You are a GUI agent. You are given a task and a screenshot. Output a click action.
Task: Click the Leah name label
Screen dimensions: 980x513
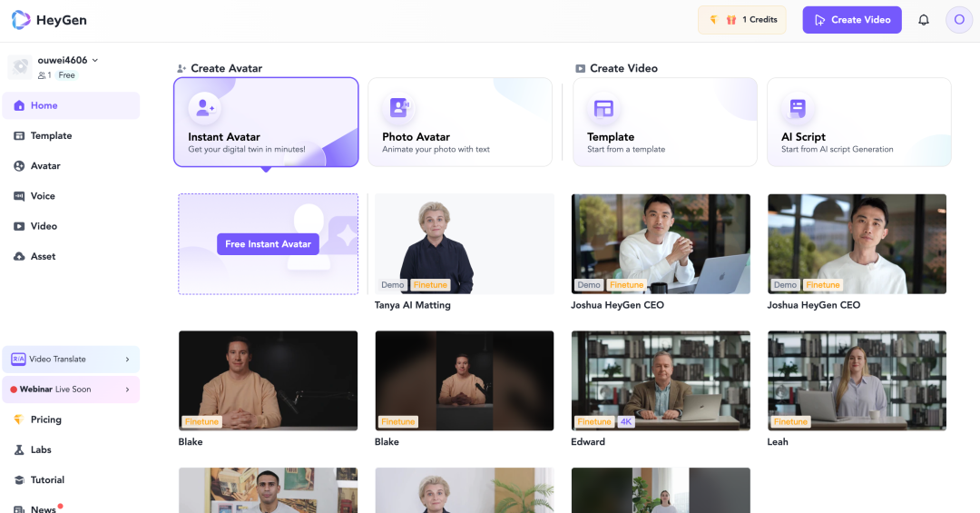pos(778,441)
